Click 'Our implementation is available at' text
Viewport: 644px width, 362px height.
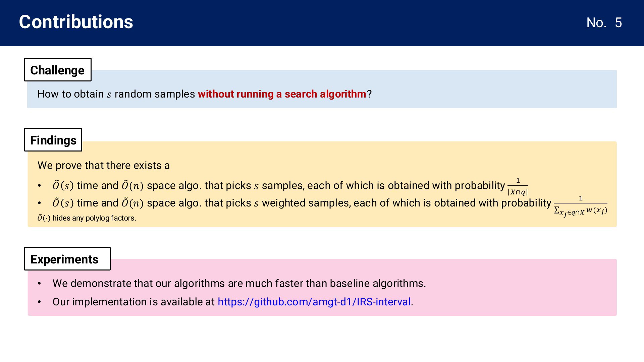point(133,302)
